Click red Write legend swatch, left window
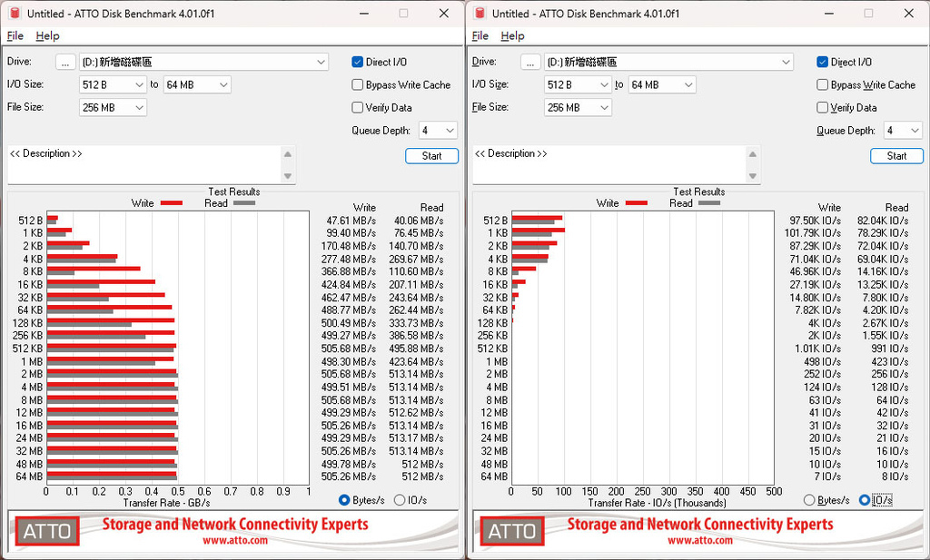The width and height of the screenshot is (930, 560). 172,203
